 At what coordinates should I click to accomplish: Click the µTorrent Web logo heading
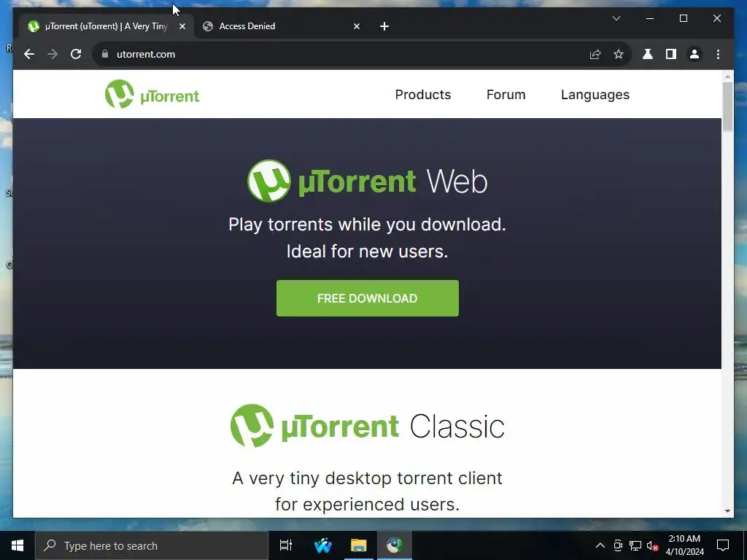[x=368, y=181]
